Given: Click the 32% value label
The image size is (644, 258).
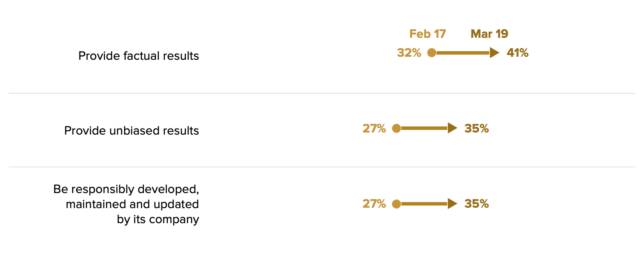Looking at the screenshot, I should pyautogui.click(x=409, y=53).
